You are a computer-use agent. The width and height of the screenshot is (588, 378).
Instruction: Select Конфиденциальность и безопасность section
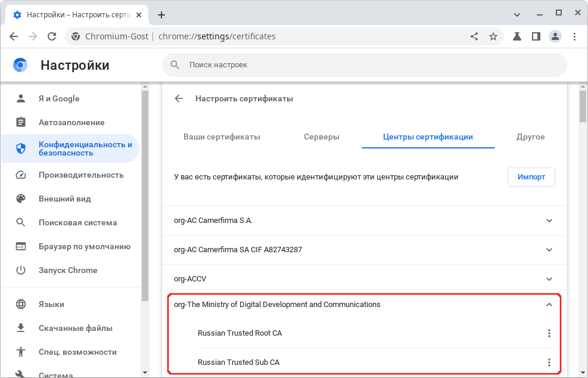[70, 148]
